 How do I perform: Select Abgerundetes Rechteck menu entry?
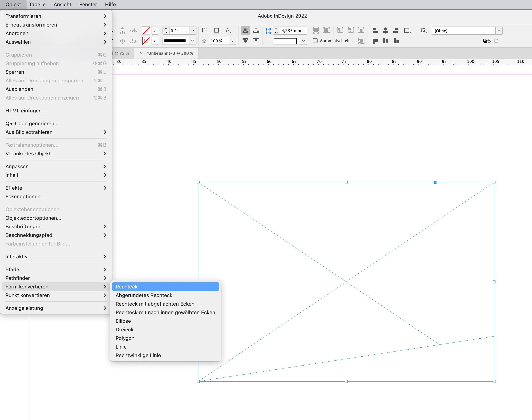pyautogui.click(x=144, y=295)
